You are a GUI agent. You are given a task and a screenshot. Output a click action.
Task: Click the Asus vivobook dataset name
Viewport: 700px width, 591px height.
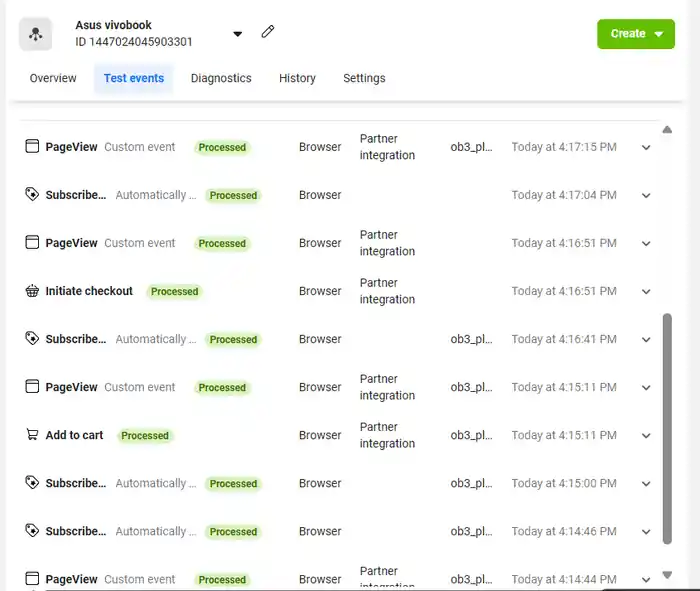click(113, 25)
